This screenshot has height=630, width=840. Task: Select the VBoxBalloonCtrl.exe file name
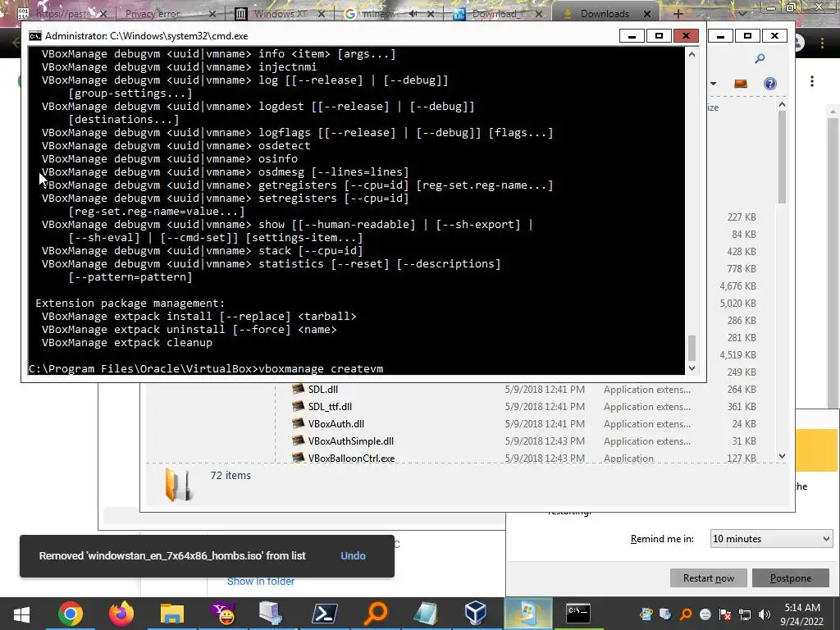(351, 458)
